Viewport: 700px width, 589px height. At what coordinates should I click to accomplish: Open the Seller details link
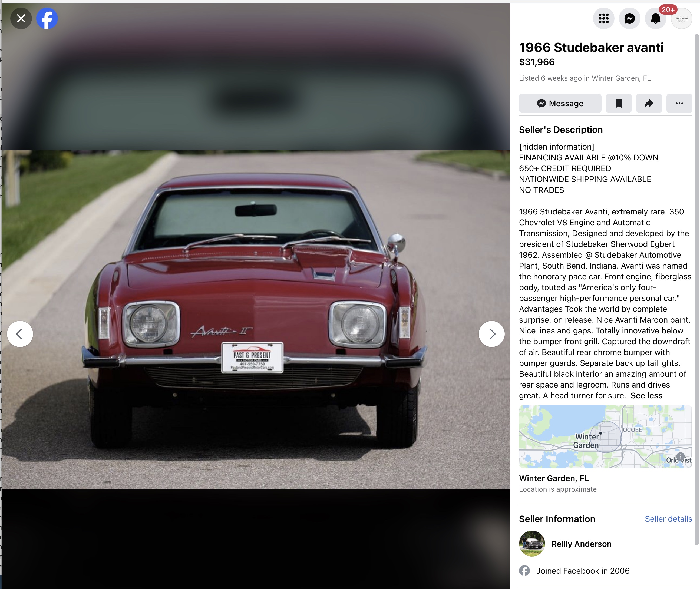click(x=668, y=519)
